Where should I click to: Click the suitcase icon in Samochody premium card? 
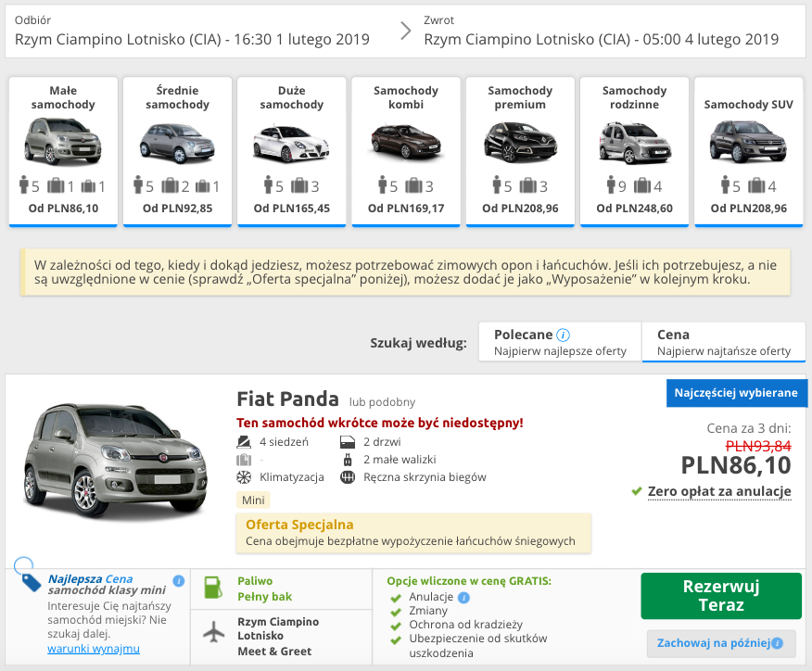pyautogui.click(x=527, y=185)
